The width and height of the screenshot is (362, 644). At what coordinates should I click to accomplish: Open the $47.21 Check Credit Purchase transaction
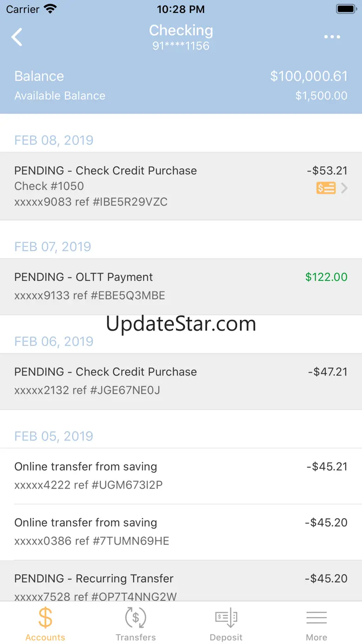[x=181, y=381]
